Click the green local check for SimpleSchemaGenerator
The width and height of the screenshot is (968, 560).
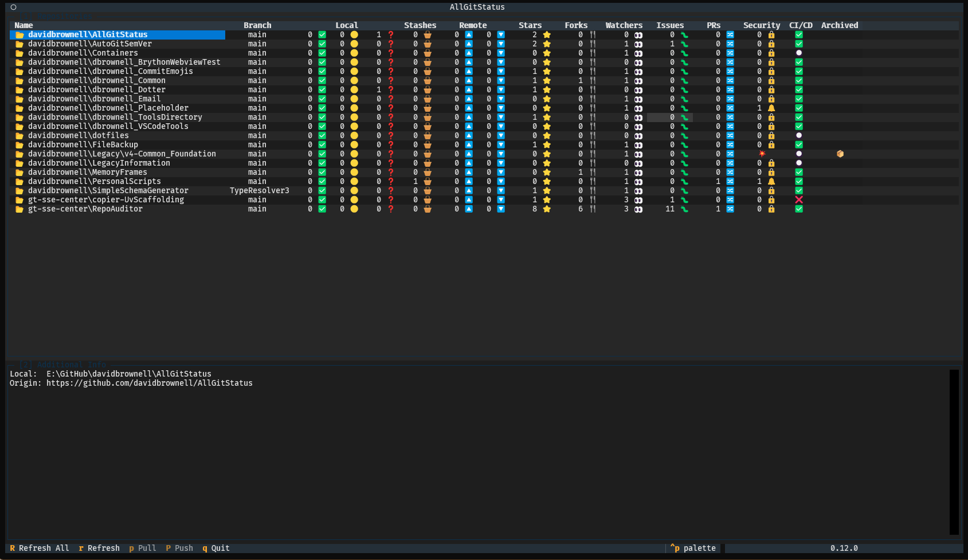pyautogui.click(x=322, y=191)
